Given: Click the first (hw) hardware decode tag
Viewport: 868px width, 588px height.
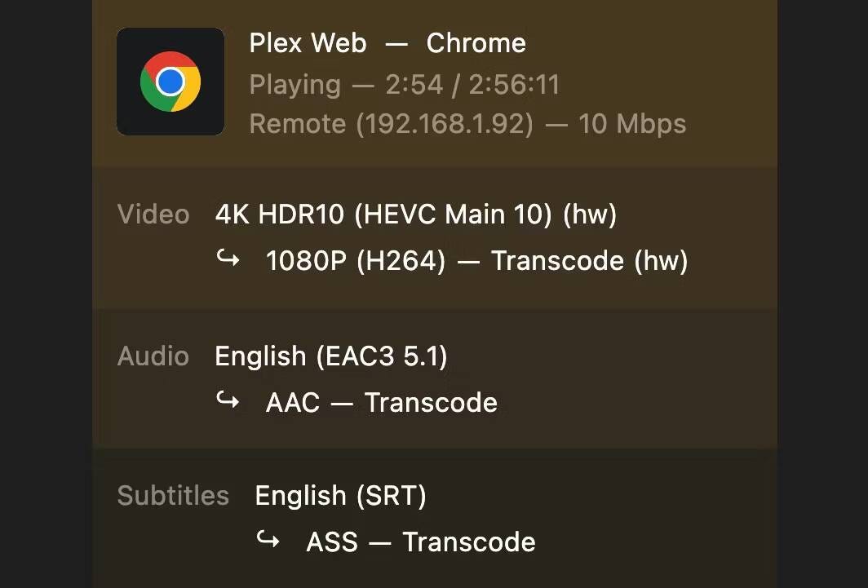Looking at the screenshot, I should pos(587,214).
